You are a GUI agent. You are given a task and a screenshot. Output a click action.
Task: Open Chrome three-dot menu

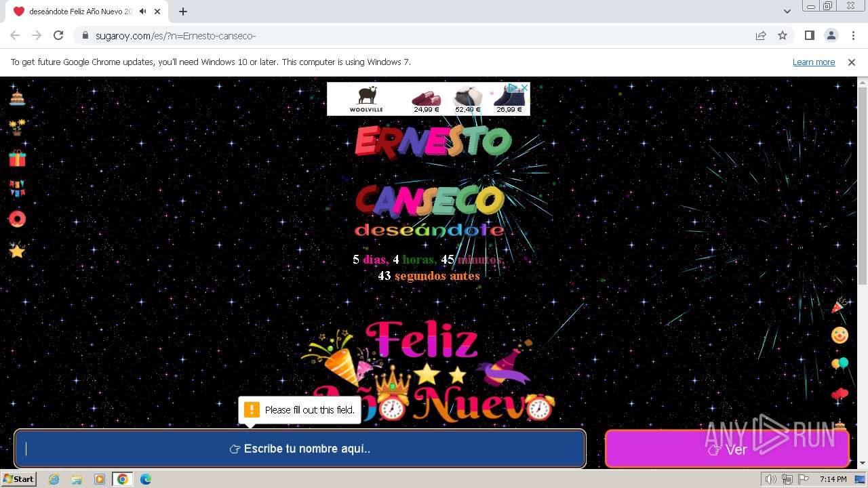point(852,36)
